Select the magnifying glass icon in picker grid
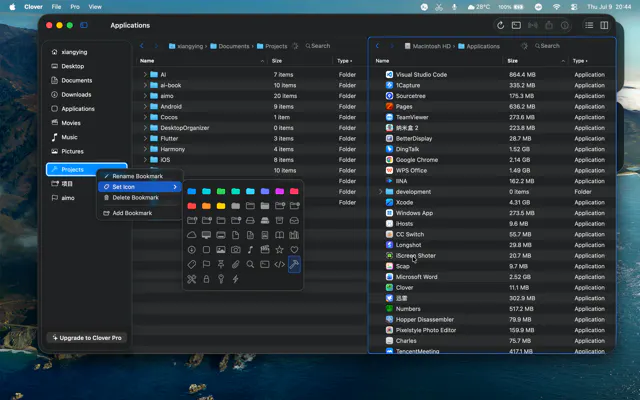Viewport: 640px width, 400px height. (x=250, y=264)
